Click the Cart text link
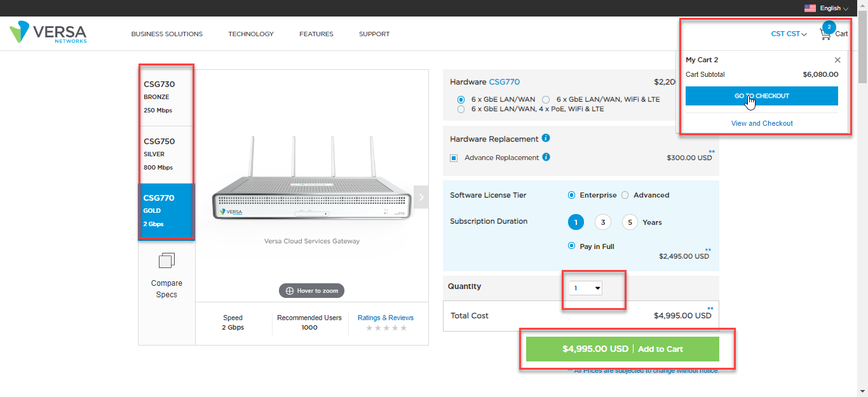 click(x=841, y=34)
